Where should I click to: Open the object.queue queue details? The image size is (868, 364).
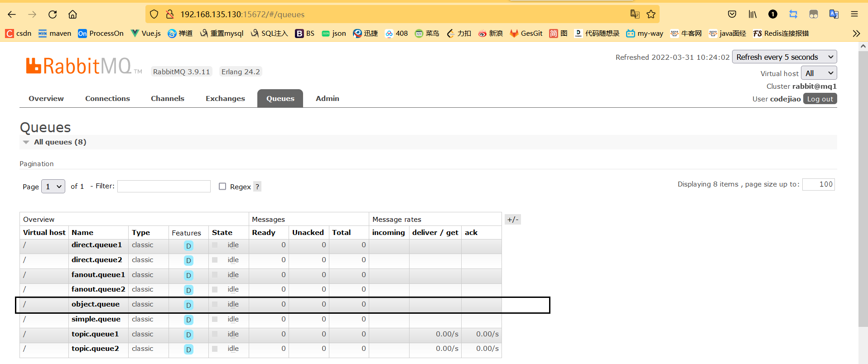coord(96,304)
